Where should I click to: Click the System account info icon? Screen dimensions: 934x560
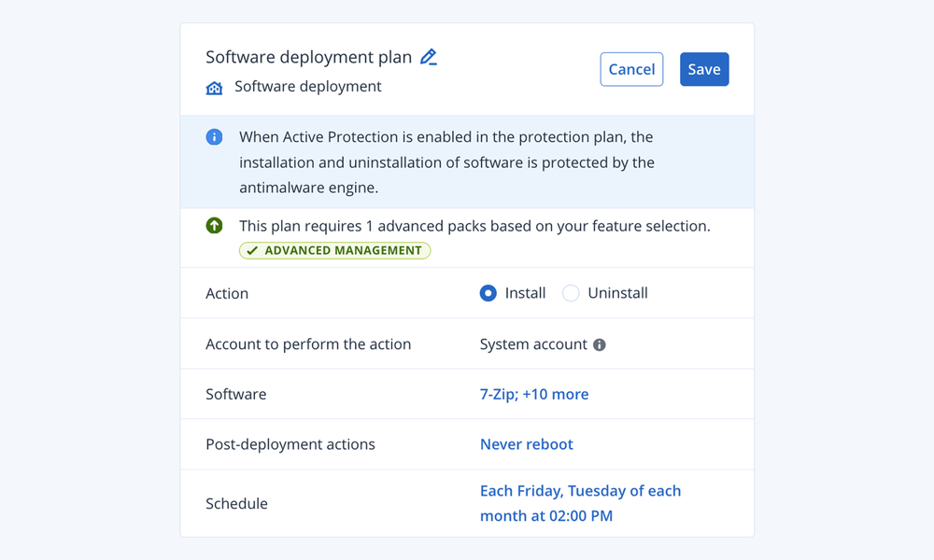pos(600,344)
